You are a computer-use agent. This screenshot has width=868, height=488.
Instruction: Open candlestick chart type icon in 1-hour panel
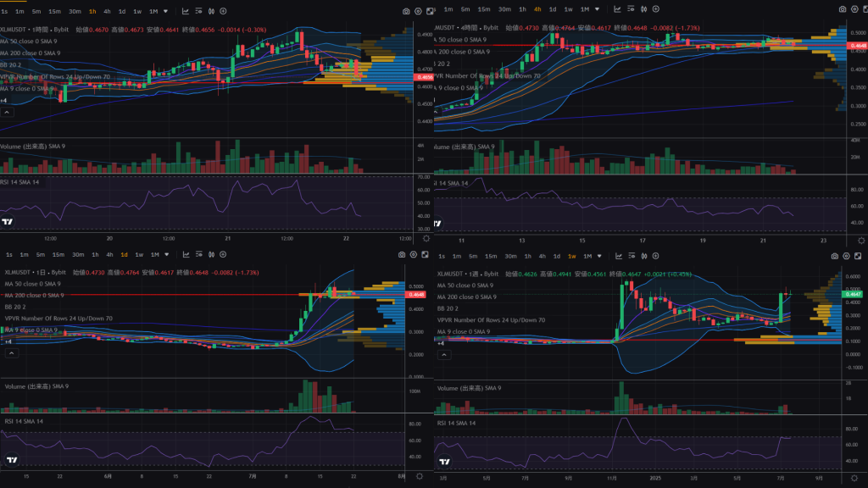click(211, 11)
